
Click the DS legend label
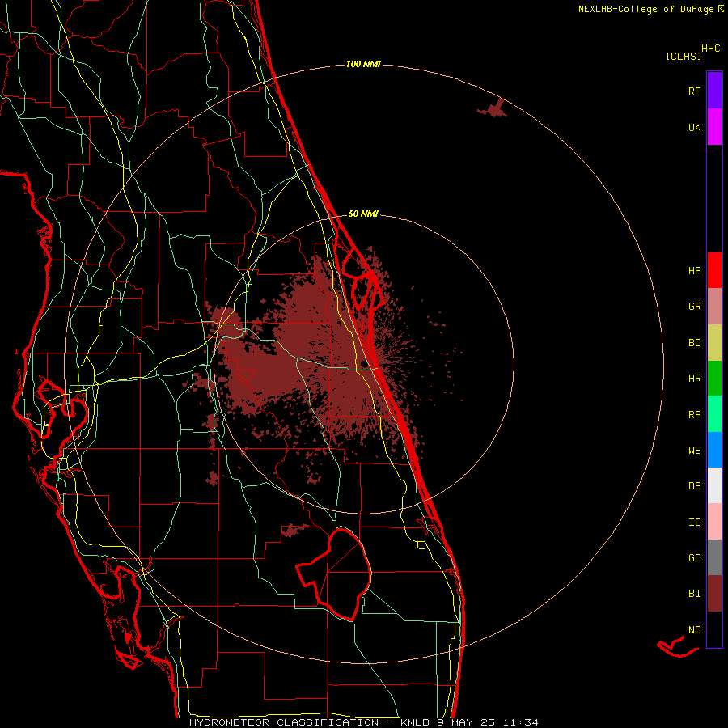[x=694, y=486]
